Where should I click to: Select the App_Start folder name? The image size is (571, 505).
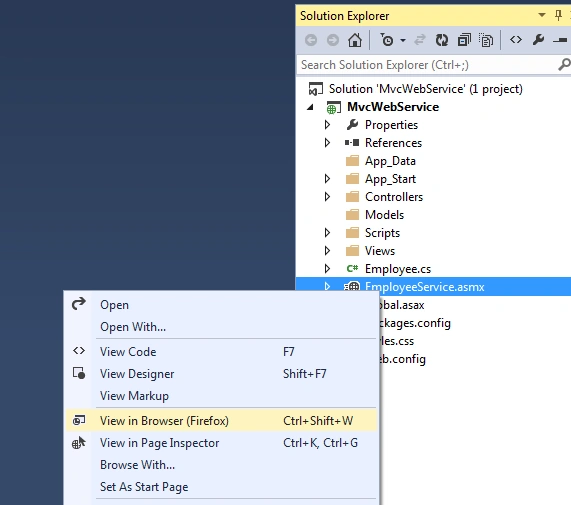pos(390,179)
